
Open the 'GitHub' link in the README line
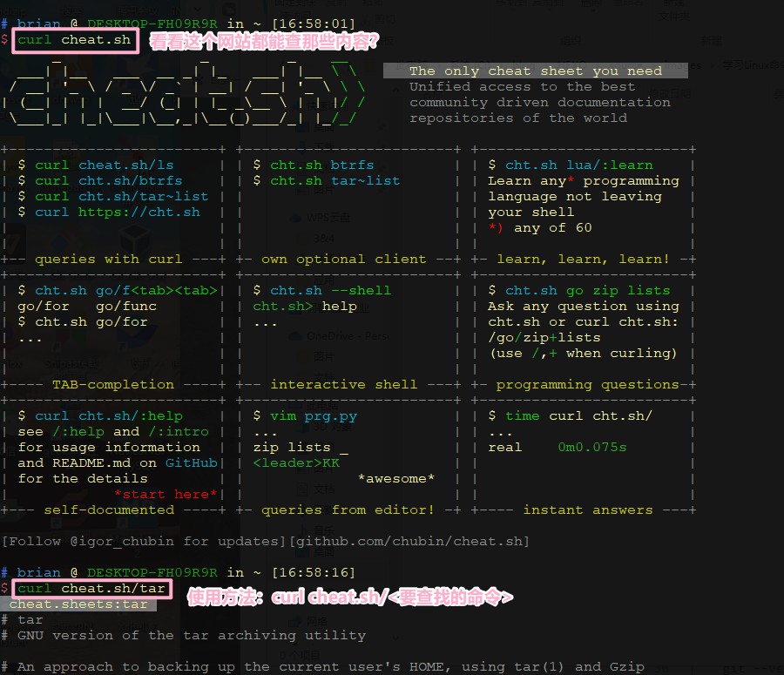(192, 463)
